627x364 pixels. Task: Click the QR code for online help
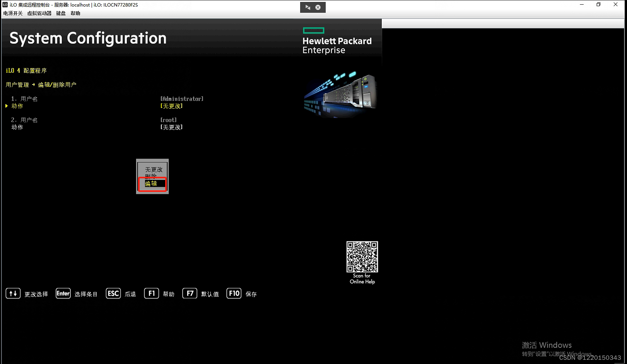click(362, 257)
